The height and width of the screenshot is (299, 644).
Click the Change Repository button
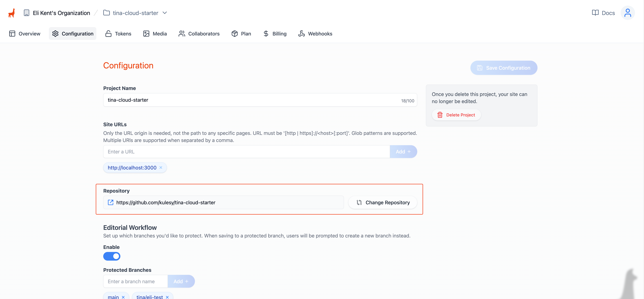click(x=383, y=202)
